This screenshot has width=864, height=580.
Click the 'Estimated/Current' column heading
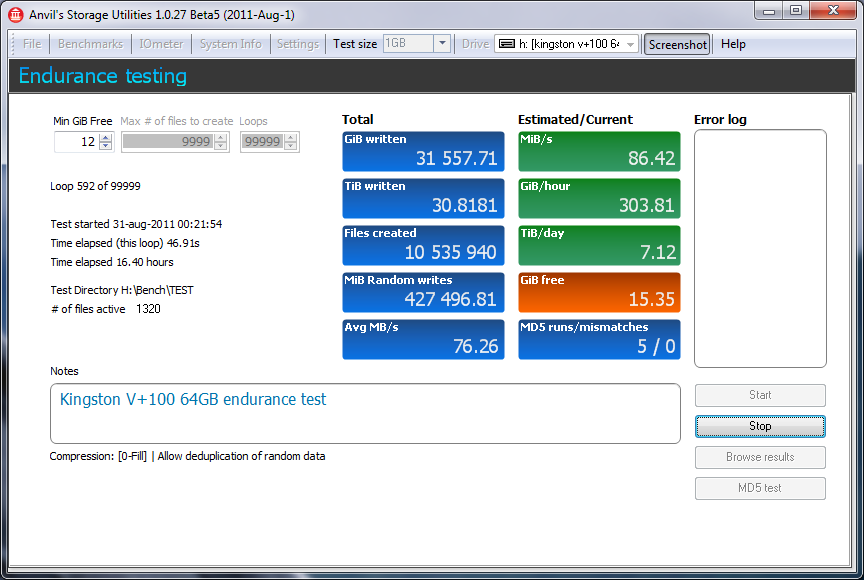575,120
